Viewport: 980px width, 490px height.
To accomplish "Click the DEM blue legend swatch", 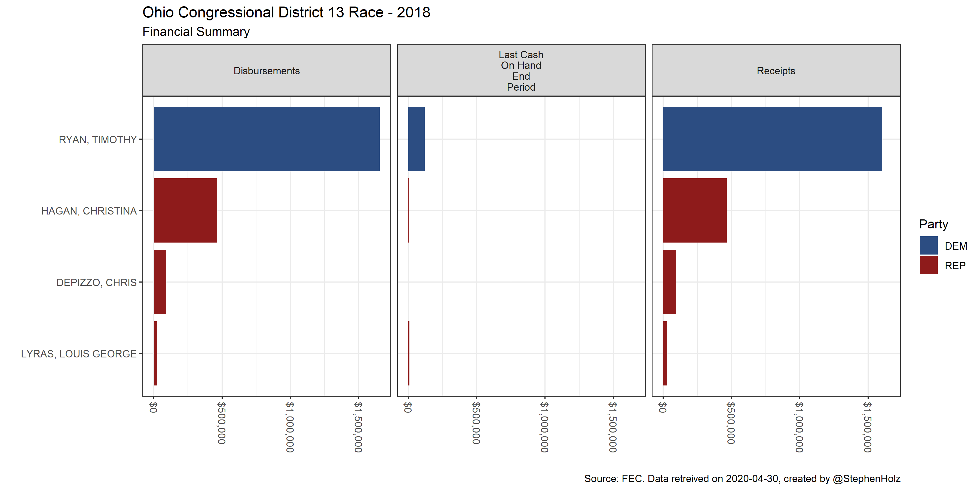I will point(928,245).
